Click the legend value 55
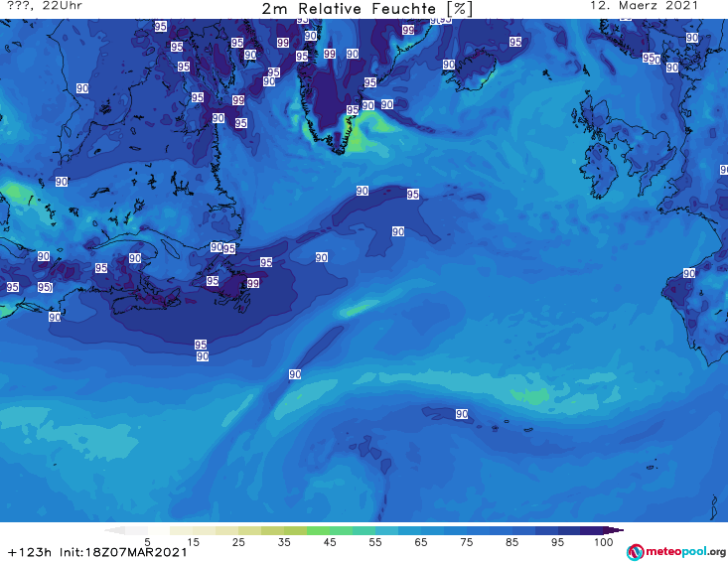 coord(375,541)
